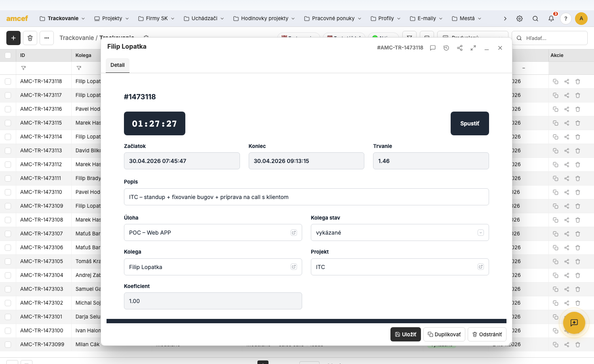Click the Kolega column filter icon
Image resolution: width=594 pixels, height=364 pixels.
pyautogui.click(x=79, y=68)
